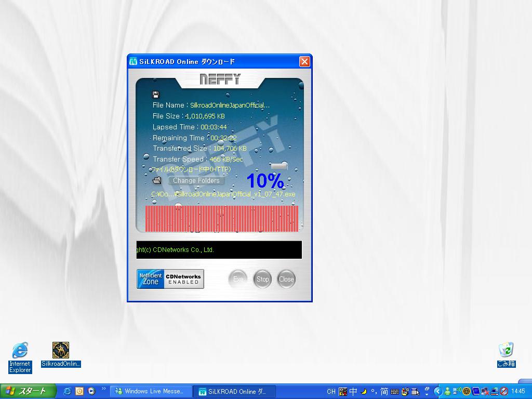Screen dimensions: 532x399
Task: Toggle the 简 simplified Chinese icon
Action: tap(384, 392)
